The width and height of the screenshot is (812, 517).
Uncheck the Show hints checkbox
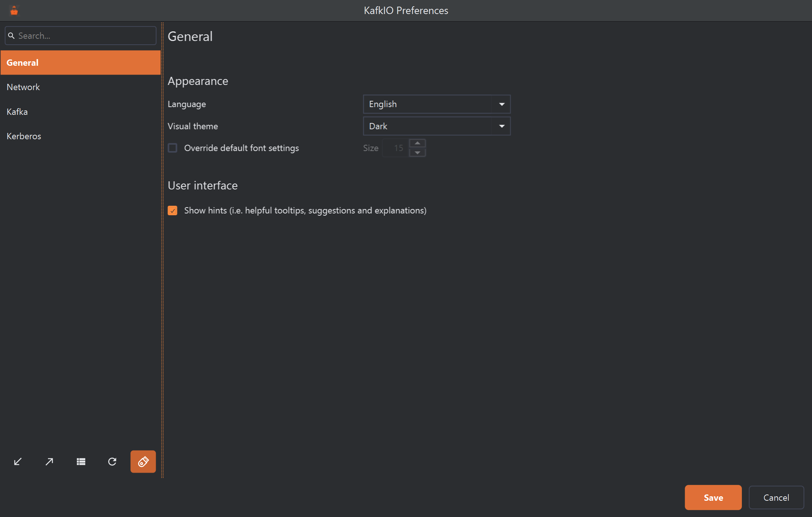coord(172,210)
